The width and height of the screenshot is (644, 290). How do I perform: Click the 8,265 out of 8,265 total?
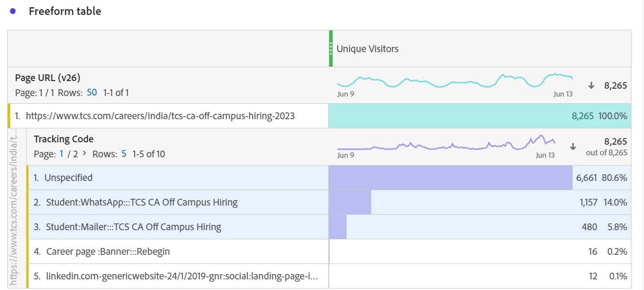coord(606,147)
